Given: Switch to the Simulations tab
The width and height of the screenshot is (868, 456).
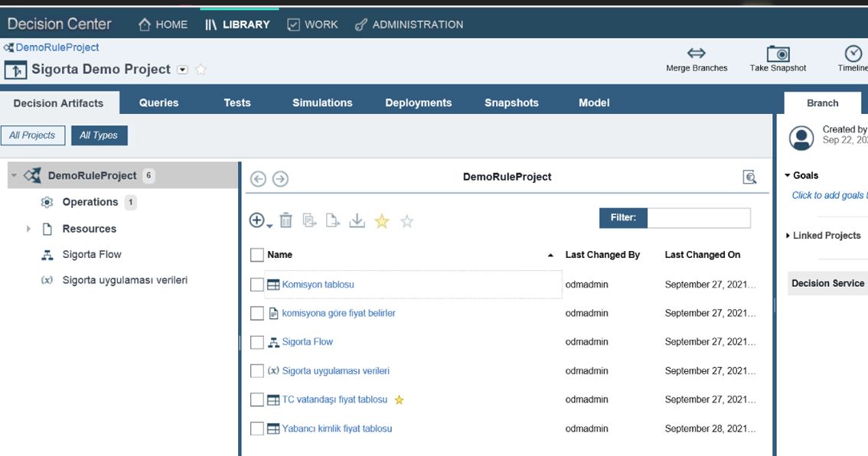Looking at the screenshot, I should point(322,103).
